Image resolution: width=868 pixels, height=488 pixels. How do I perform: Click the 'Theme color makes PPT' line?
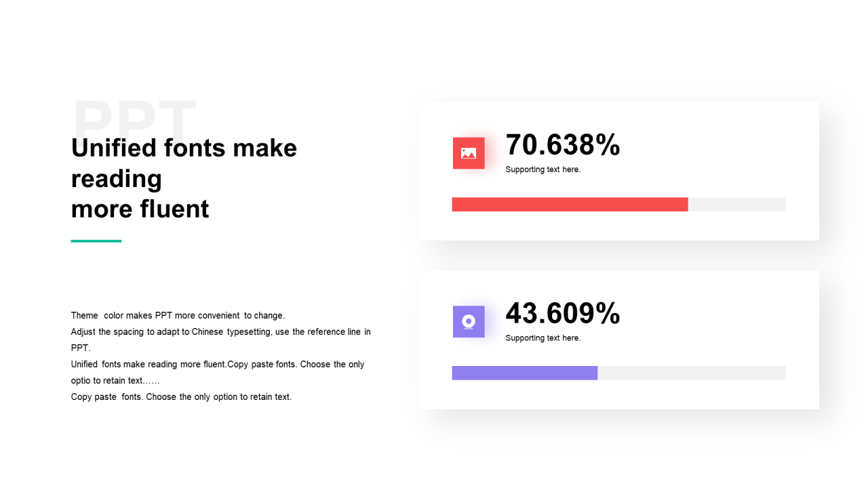click(178, 316)
